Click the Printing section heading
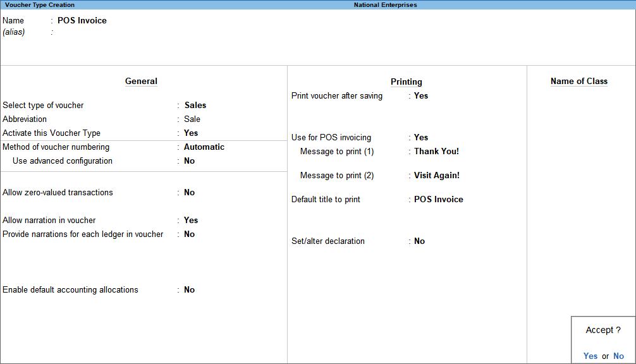636x364 pixels. (x=406, y=82)
